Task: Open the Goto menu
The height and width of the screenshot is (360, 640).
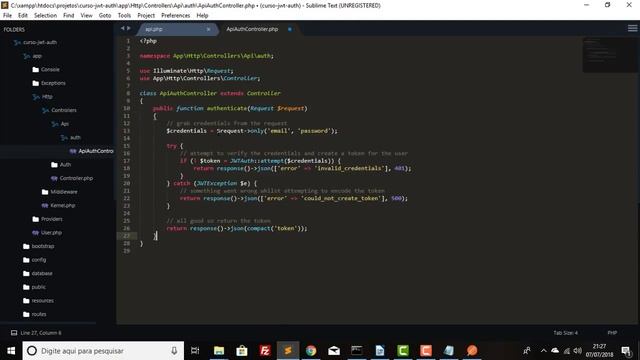Action: pyautogui.click(x=105, y=16)
